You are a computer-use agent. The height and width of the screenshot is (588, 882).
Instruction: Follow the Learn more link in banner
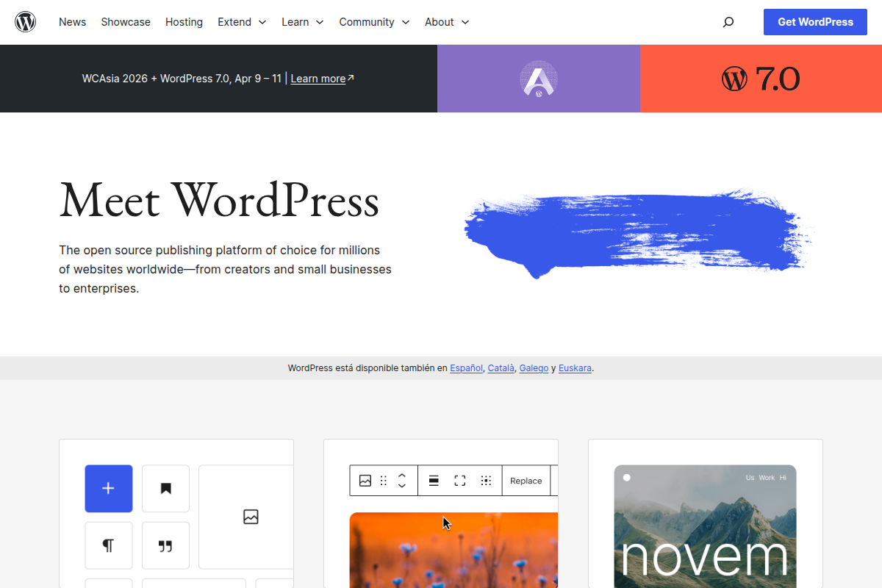tap(318, 79)
